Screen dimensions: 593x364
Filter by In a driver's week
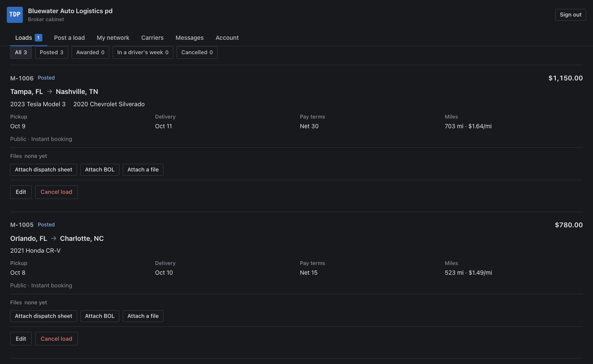[x=143, y=52]
